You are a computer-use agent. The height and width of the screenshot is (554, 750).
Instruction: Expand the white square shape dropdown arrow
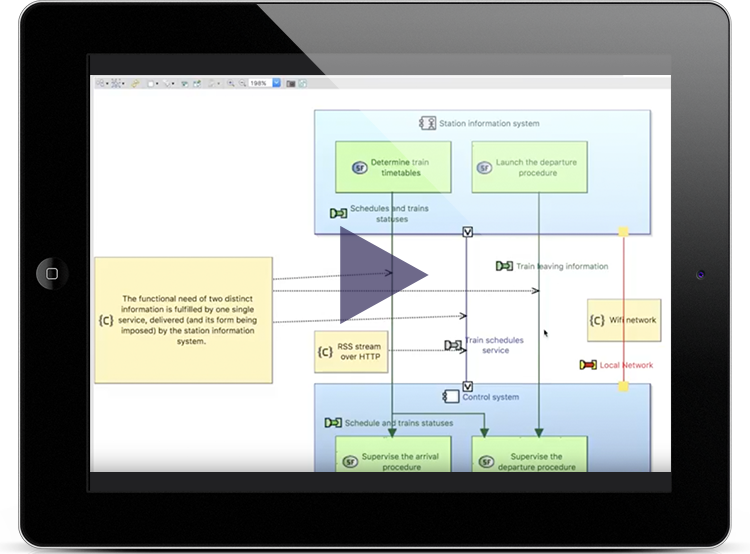157,84
